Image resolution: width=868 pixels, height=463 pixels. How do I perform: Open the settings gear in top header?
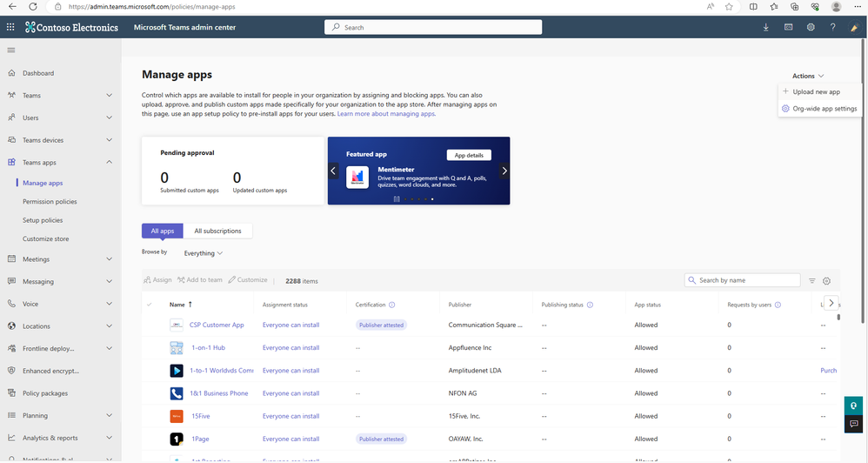pyautogui.click(x=811, y=27)
